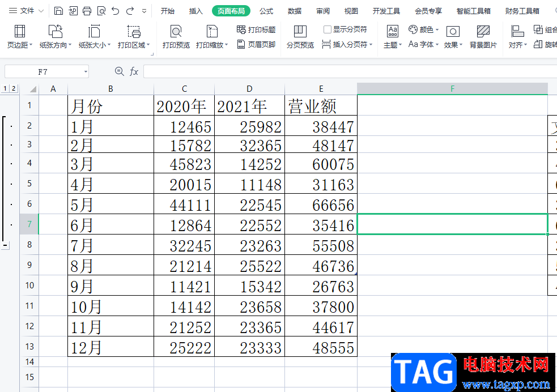
Task: Select cell with 营业额 header
Action: 321,105
